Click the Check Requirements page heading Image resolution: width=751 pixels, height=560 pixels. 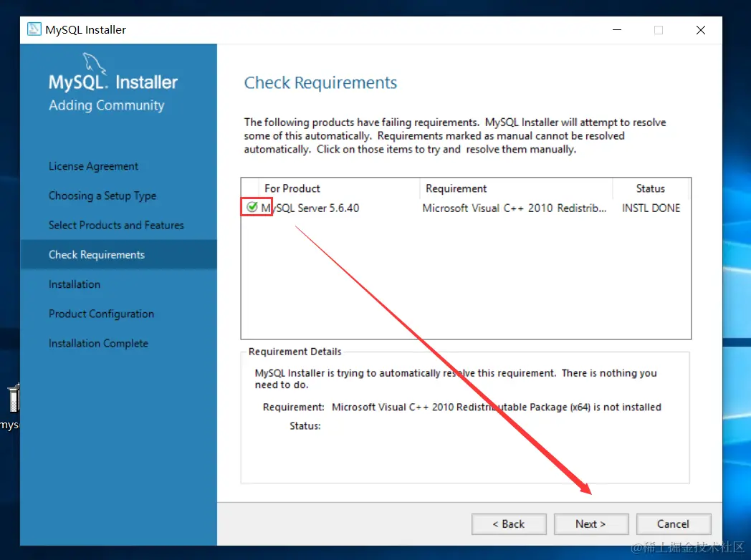click(320, 83)
